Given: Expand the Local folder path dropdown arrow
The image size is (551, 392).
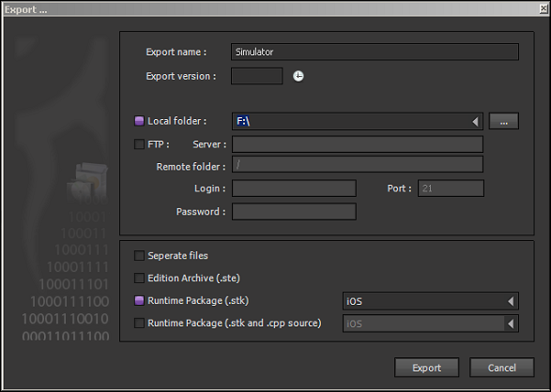Looking at the screenshot, I should 475,122.
